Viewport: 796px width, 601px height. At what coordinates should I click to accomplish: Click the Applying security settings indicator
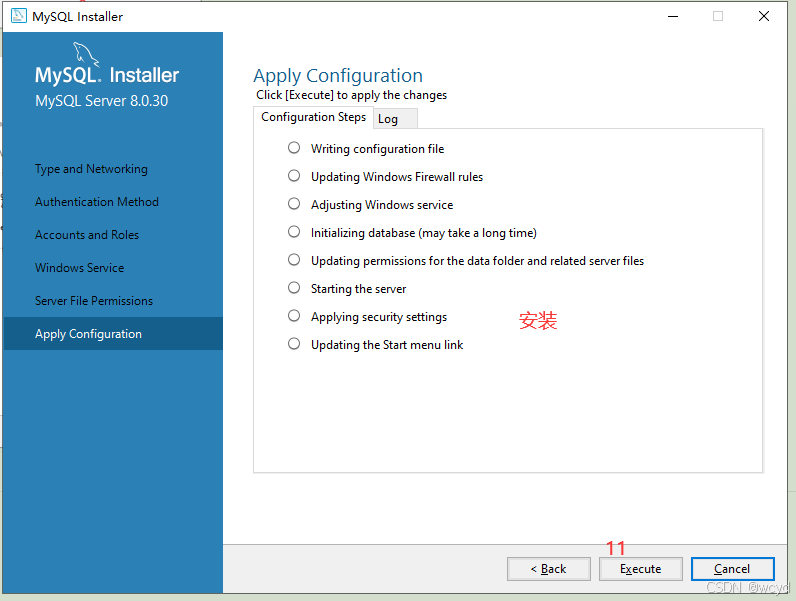pos(294,316)
